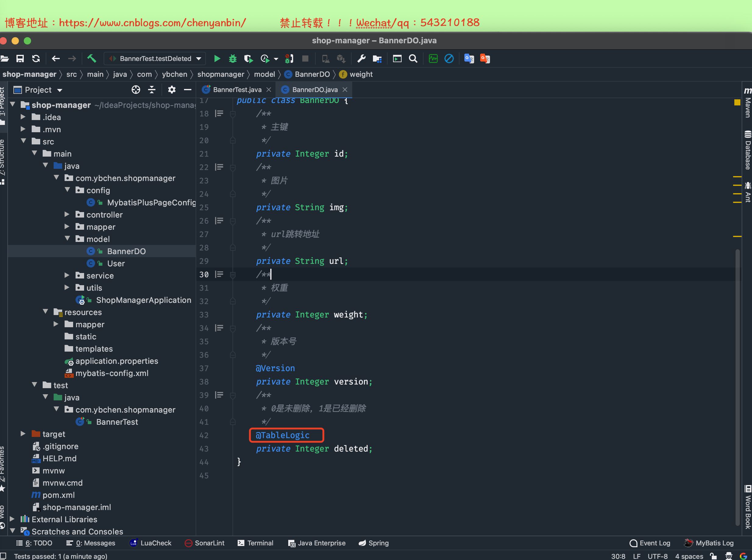Synchronize files using the refresh icon

(36, 58)
